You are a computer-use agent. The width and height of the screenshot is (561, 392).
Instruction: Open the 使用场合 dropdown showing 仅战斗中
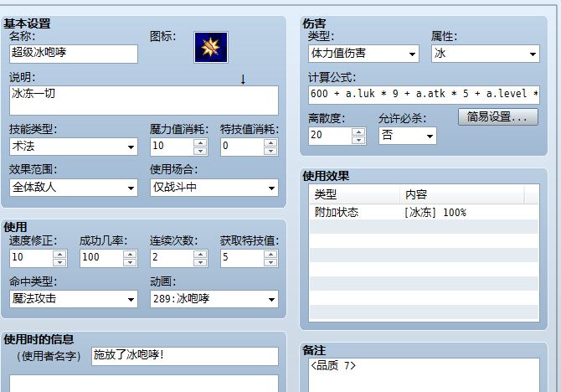214,188
